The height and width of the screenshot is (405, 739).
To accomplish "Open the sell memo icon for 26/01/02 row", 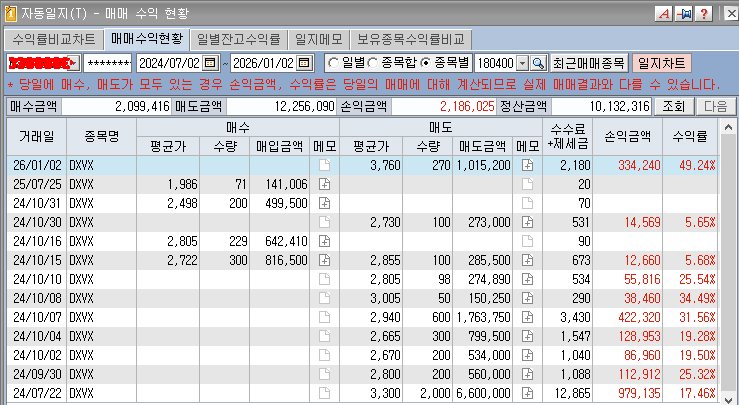I will coord(527,165).
